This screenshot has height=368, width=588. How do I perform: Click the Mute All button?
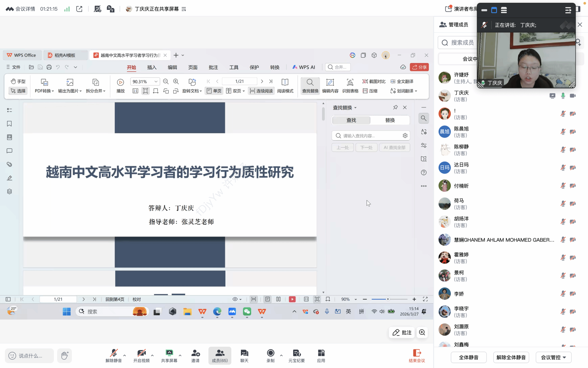tap(469, 357)
